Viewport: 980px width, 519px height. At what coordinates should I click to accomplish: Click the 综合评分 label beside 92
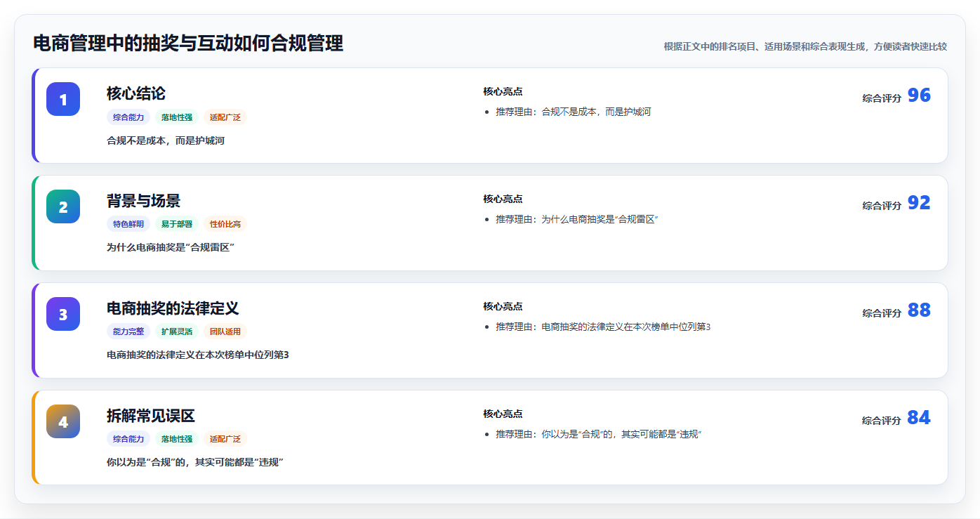[x=882, y=206]
